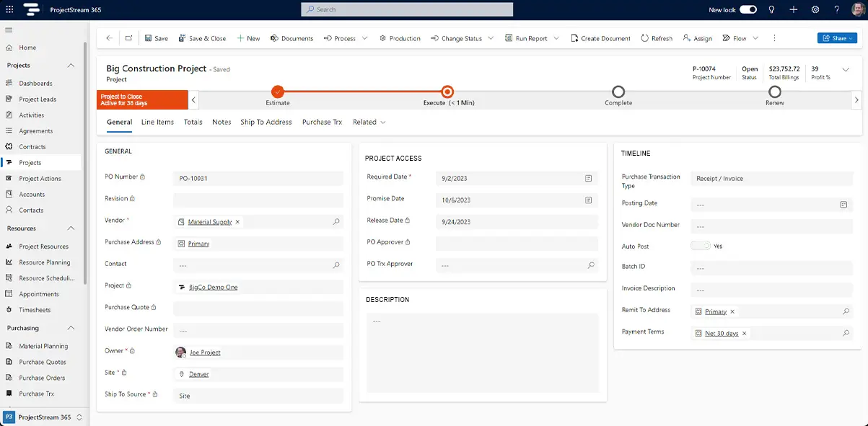Open more commands overflow menu

(x=774, y=38)
